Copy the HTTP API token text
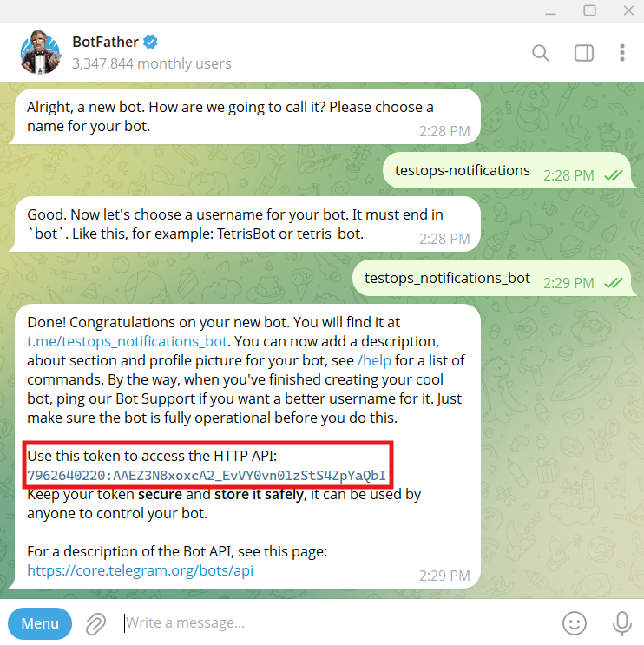The height and width of the screenshot is (645, 644). (x=207, y=476)
